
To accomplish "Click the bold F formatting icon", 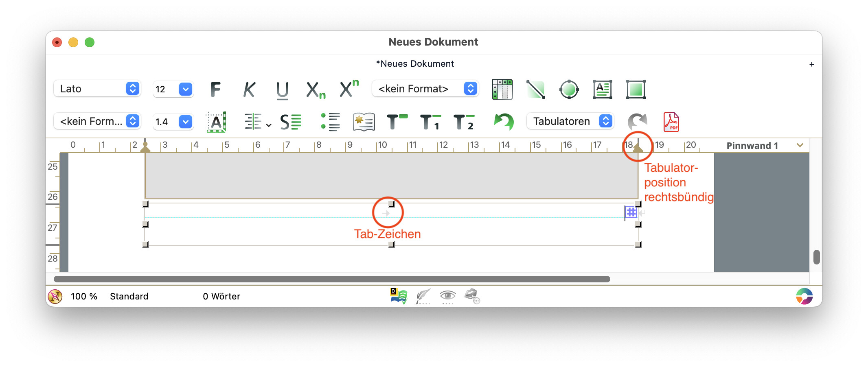I will pyautogui.click(x=215, y=89).
